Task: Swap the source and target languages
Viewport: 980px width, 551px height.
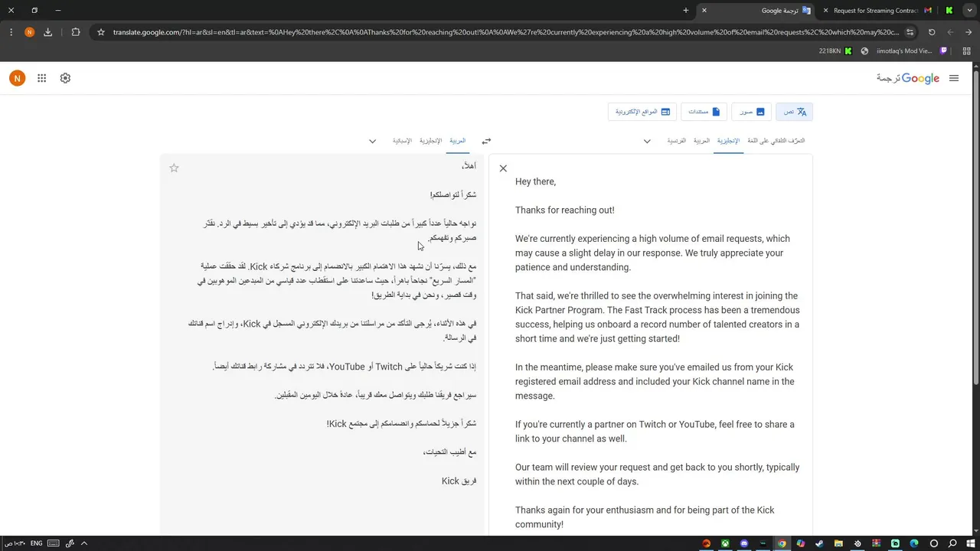Action: pos(486,141)
